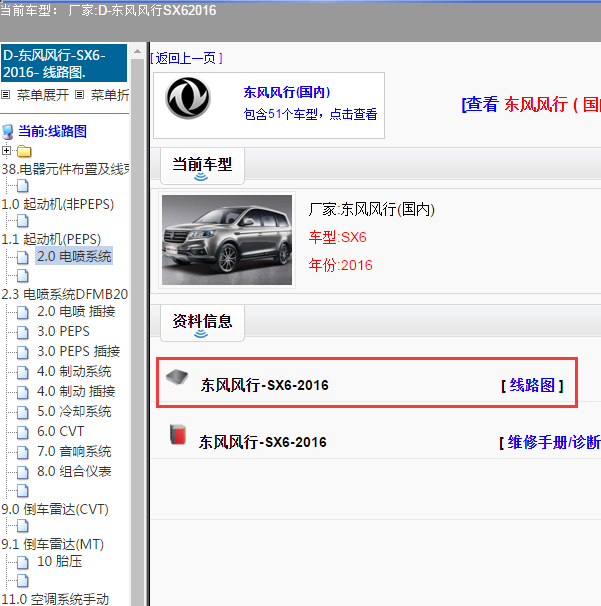Screen dimensions: 601x606
Task: Click the 东风风行-SX6-2016 维修手册 row title
Action: point(263,442)
